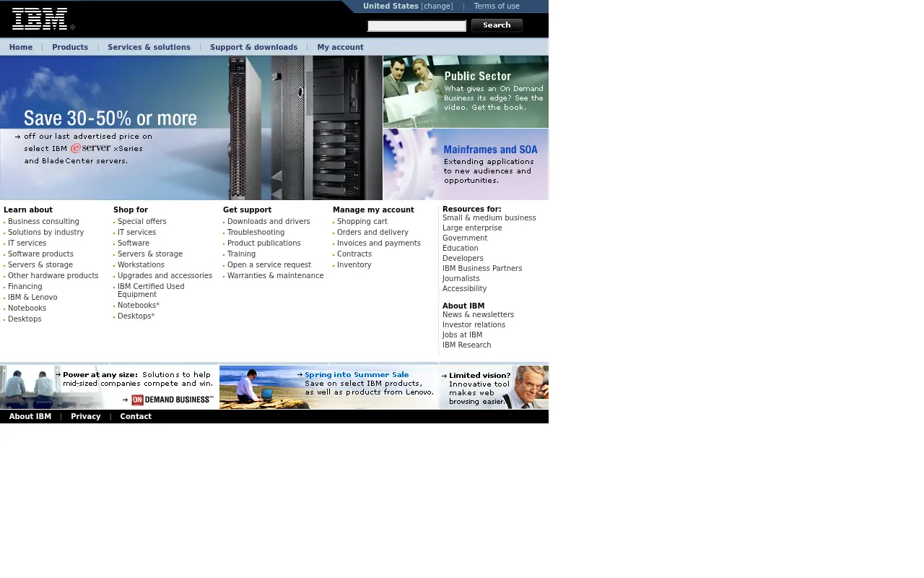Open the Products menu item

[70, 47]
